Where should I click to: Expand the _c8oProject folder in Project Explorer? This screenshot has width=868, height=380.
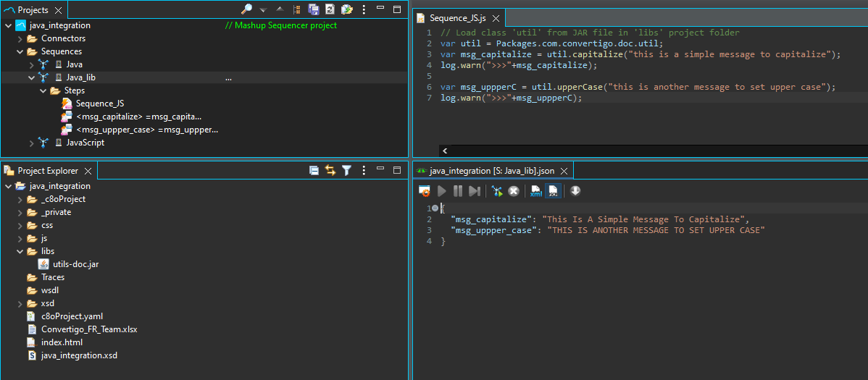(x=20, y=199)
